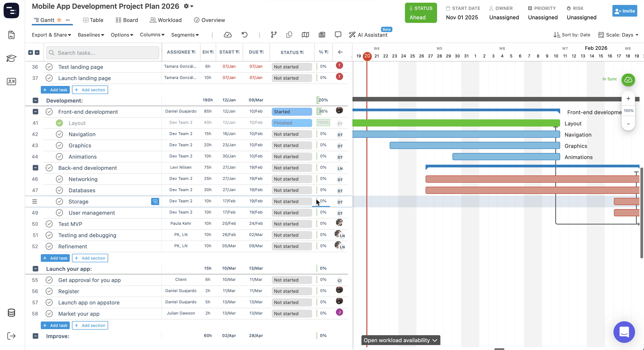This screenshot has width=644, height=350.
Task: Click Add task under Development section
Action: [55, 258]
